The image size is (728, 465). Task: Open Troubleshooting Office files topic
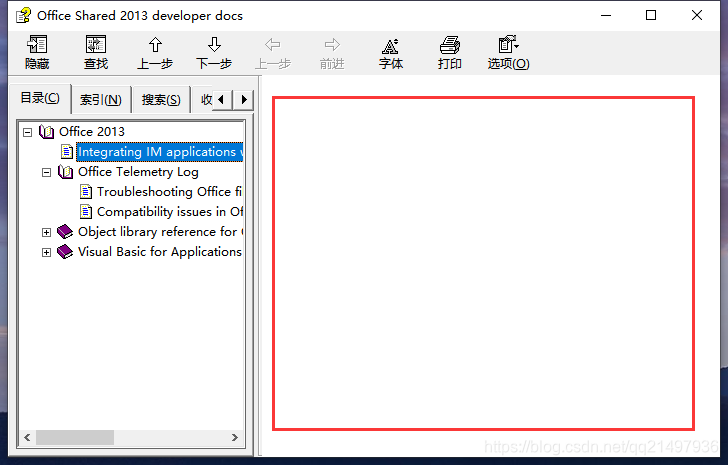click(x=169, y=192)
